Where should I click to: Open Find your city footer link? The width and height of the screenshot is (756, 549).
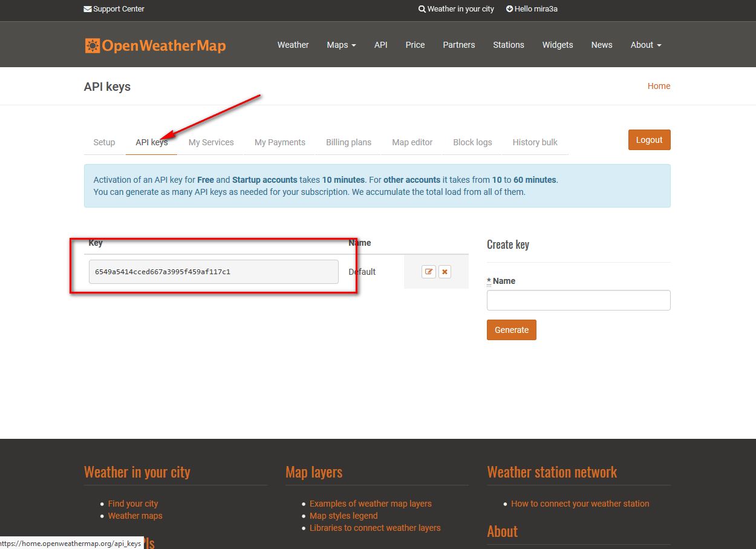click(x=133, y=504)
